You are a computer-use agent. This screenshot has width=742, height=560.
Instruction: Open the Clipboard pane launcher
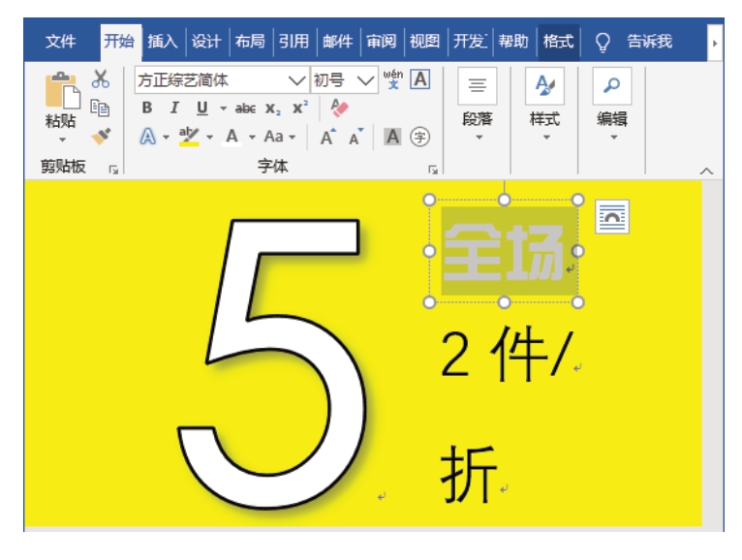coord(113,170)
